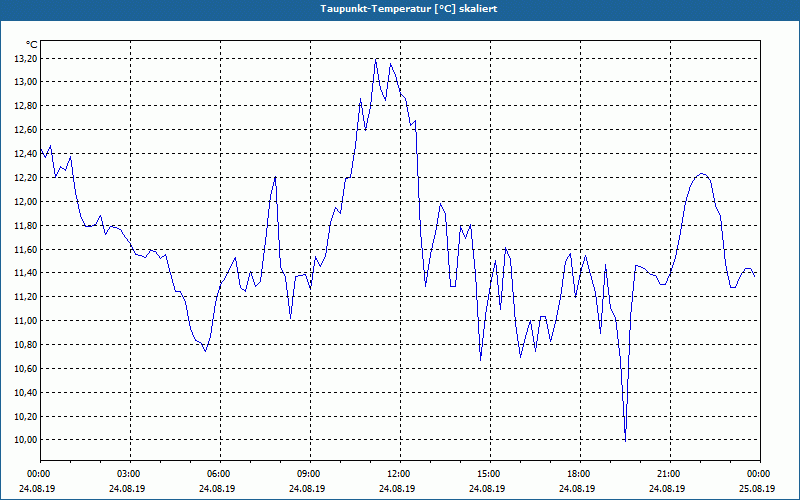800x500 pixels.
Task: Click the 10,20 y-axis label
Action: point(26,416)
